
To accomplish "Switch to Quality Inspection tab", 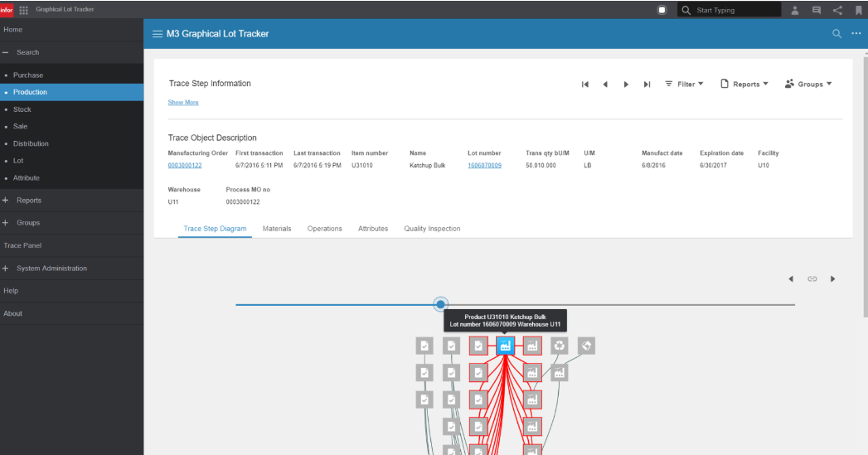I will click(x=432, y=229).
